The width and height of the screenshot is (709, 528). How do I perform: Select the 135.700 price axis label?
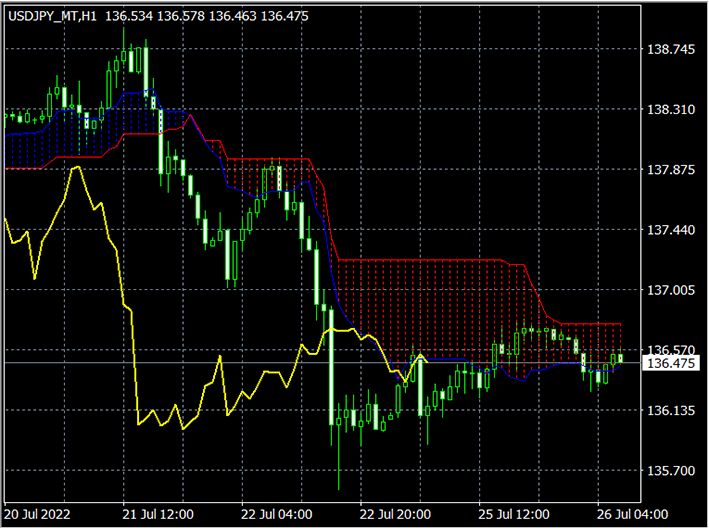click(x=671, y=471)
